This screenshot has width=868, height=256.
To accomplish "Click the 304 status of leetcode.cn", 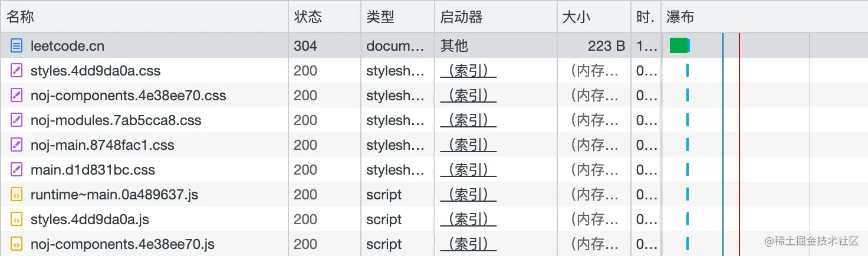I will click(x=305, y=45).
